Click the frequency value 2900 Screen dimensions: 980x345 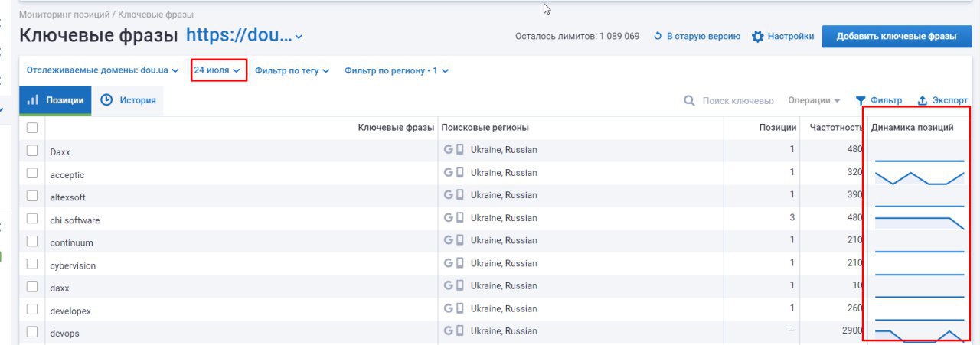(x=851, y=331)
